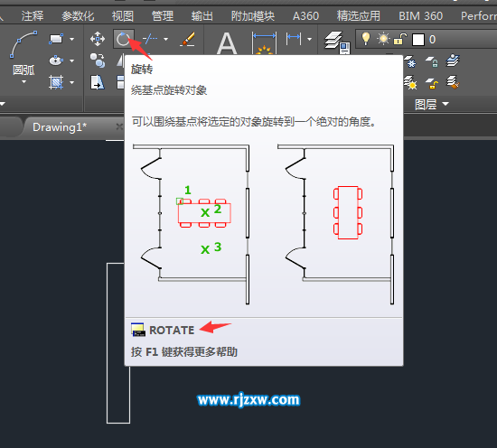The height and width of the screenshot is (448, 497).
Task: Click the Unlock layer icon
Action: point(432,83)
